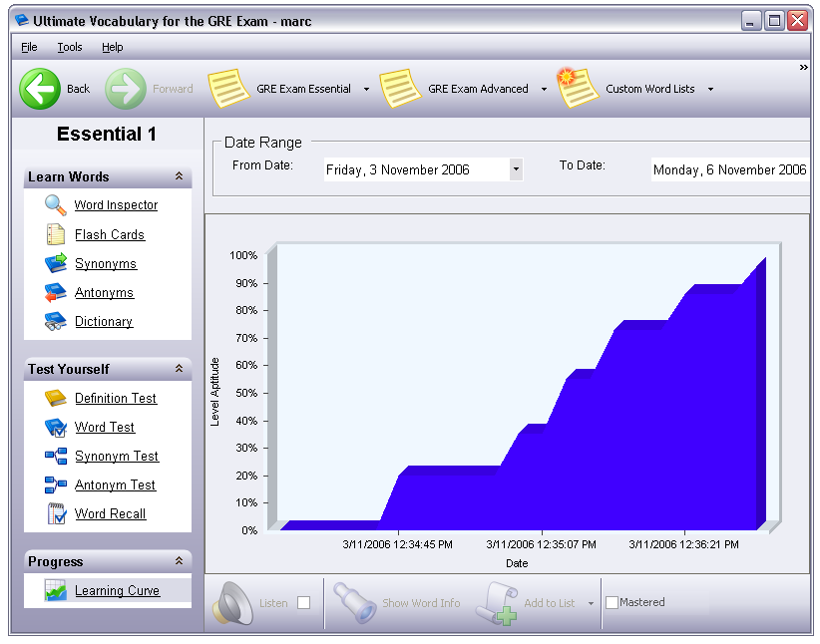Image resolution: width=820 pixels, height=644 pixels.
Task: Click the Synonym Test diagram icon
Action: (x=56, y=456)
